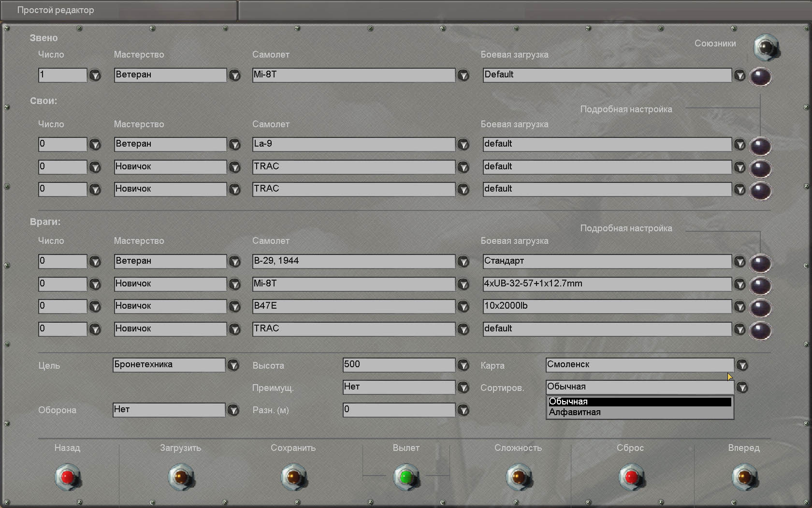This screenshot has width=812, height=508.
Task: Open Сложность settings lamp button
Action: coord(519,477)
